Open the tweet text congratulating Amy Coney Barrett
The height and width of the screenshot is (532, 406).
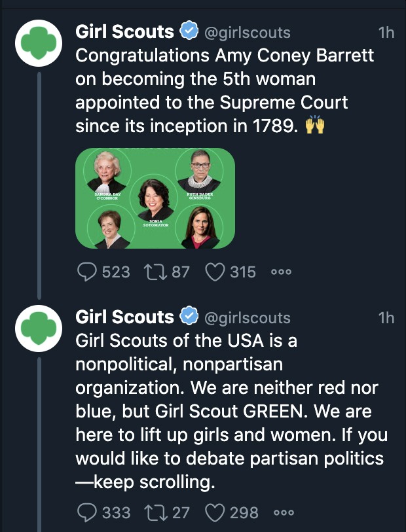223,91
